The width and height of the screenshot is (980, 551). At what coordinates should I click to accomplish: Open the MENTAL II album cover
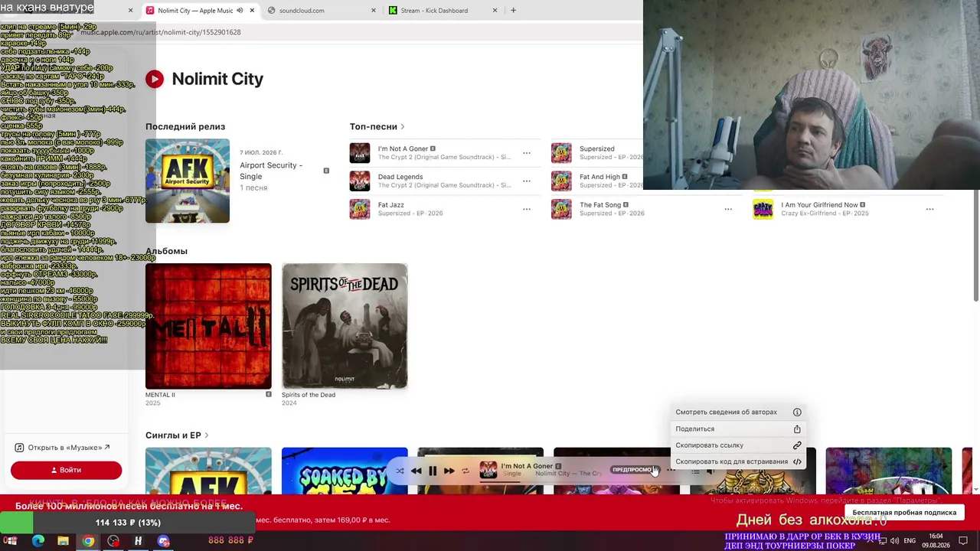208,326
